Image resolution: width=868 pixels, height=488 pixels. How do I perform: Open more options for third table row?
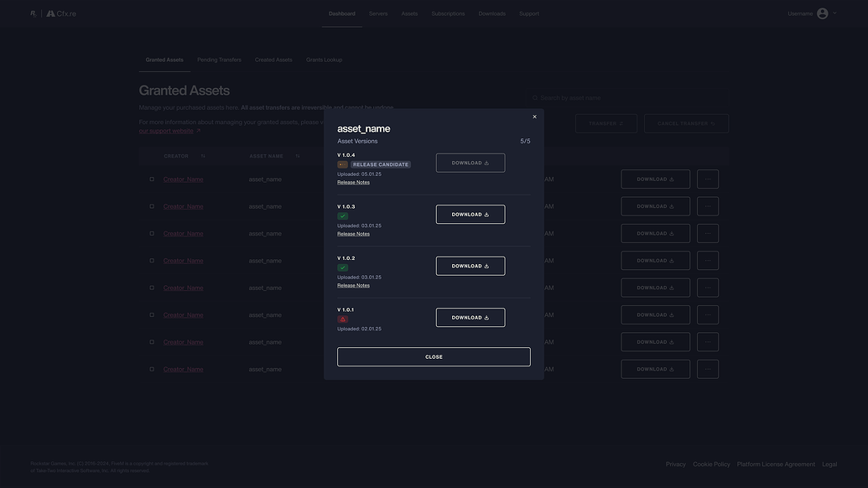(708, 233)
